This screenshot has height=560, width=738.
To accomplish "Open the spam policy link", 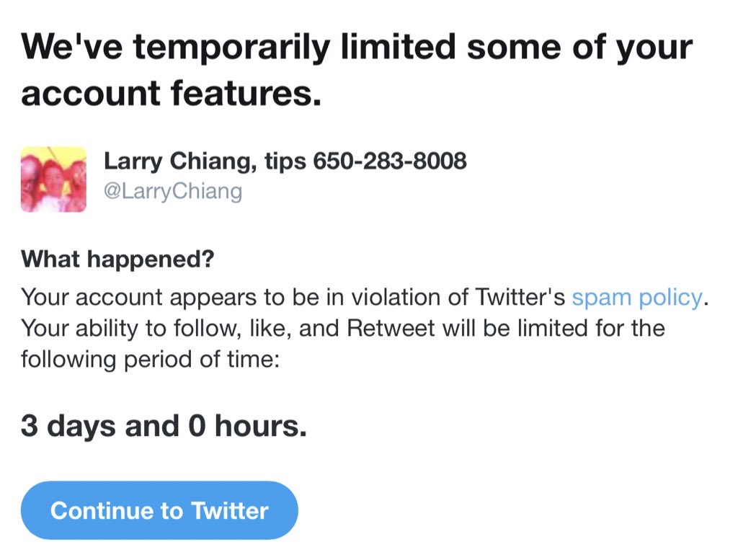I will 636,297.
